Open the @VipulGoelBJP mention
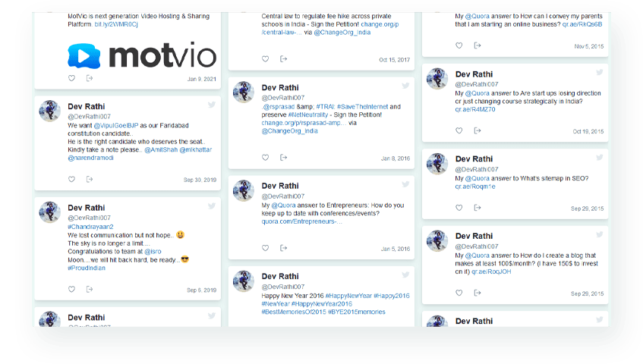Viewport: 643px width, 364px height. click(116, 125)
